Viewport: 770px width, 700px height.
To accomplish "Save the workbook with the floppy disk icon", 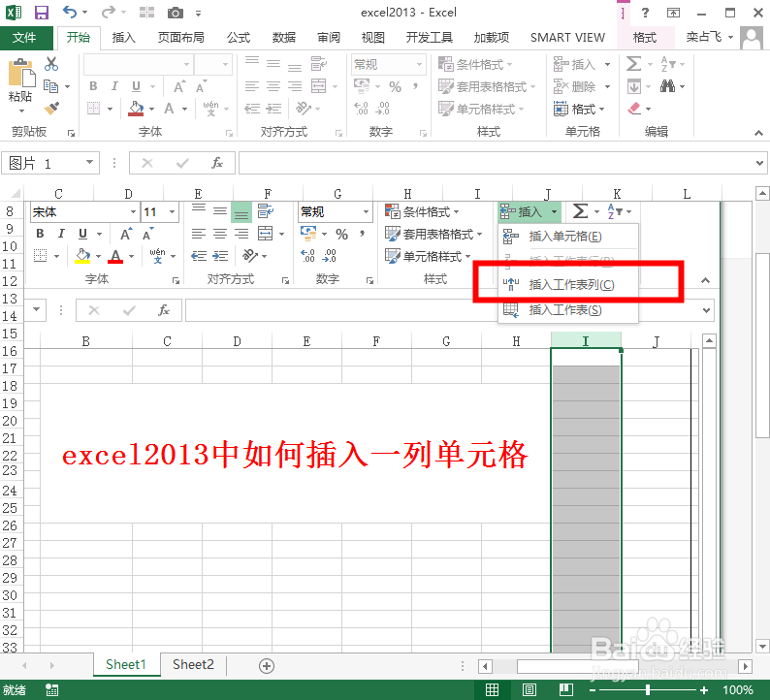I will (x=42, y=13).
